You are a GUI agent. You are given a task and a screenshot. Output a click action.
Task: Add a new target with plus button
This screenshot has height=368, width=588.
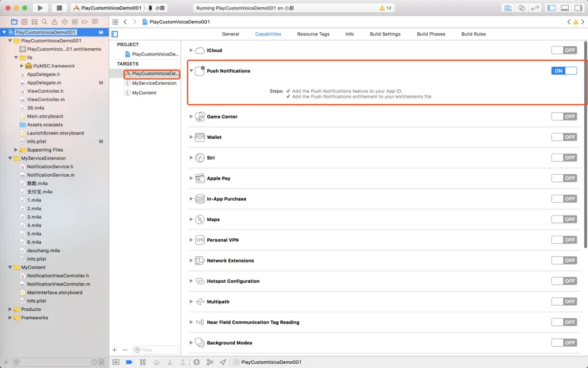coord(114,350)
